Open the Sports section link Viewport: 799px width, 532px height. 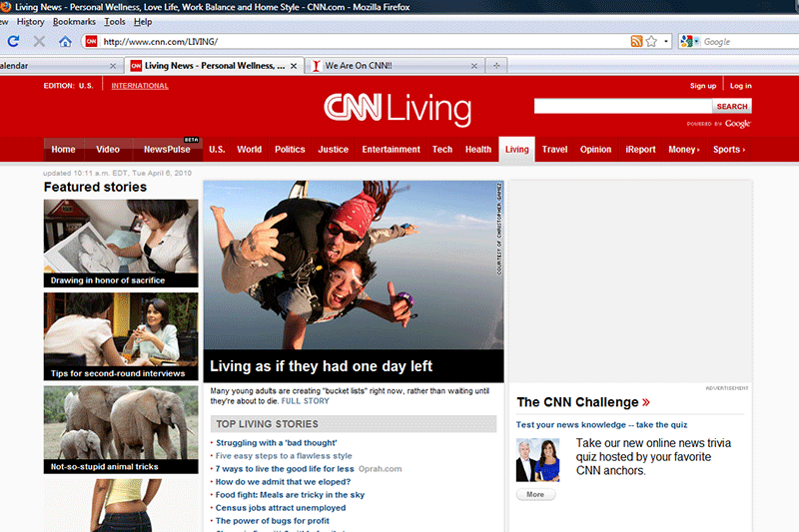(x=729, y=149)
